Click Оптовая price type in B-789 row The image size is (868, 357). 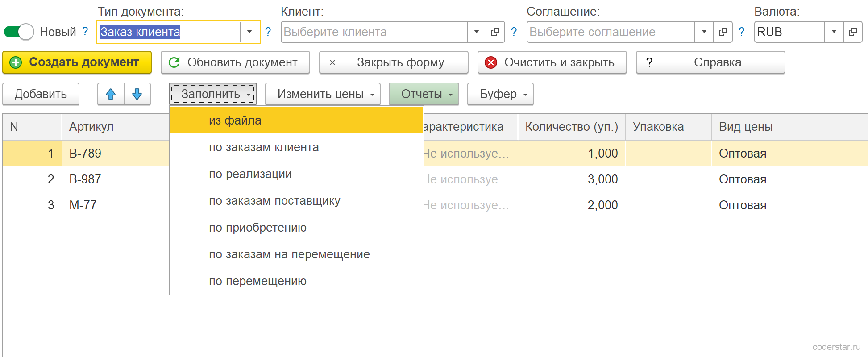point(790,154)
